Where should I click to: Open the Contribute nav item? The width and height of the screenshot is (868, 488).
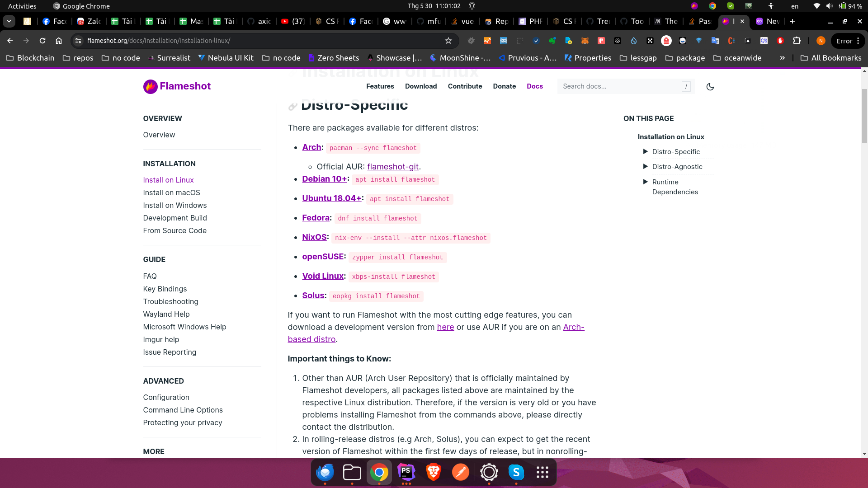[465, 86]
